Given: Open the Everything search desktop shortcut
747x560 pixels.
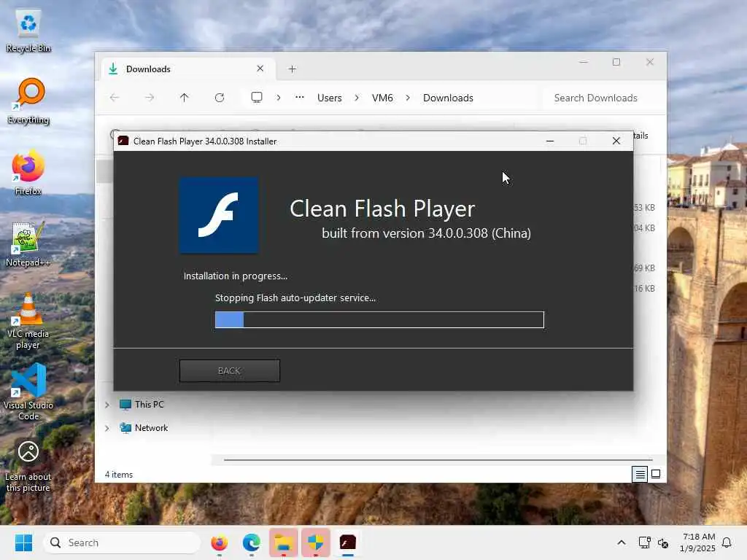Looking at the screenshot, I should pyautogui.click(x=28, y=101).
